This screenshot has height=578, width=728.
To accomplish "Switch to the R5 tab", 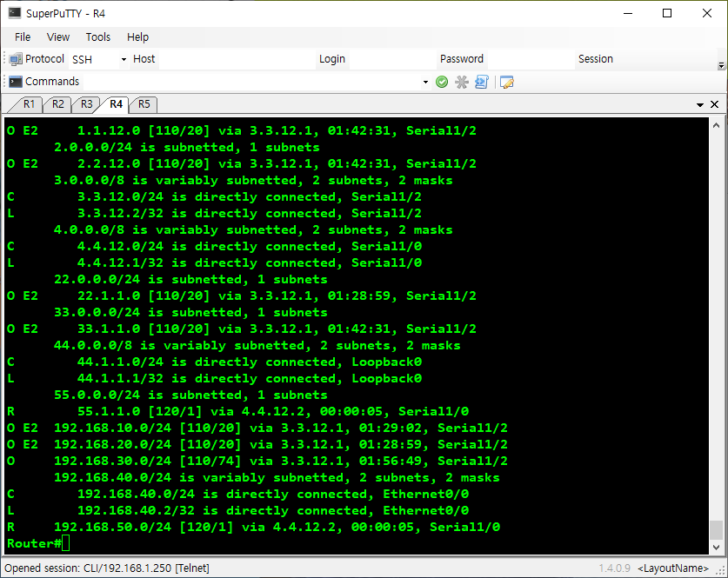I will tap(144, 104).
